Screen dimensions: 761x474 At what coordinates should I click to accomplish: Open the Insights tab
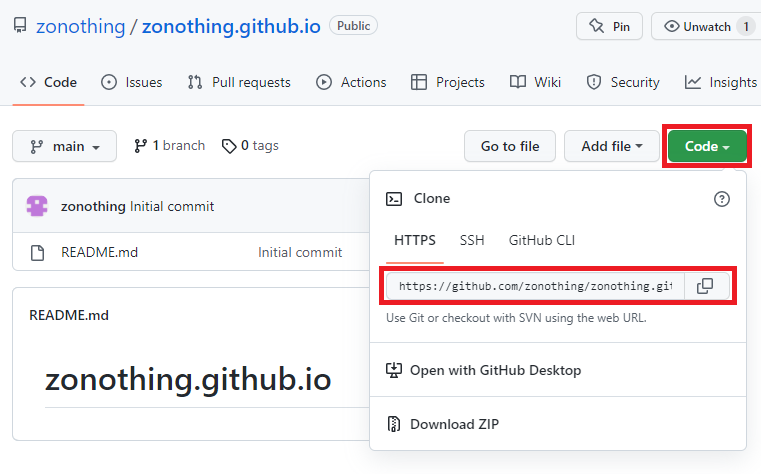[721, 82]
